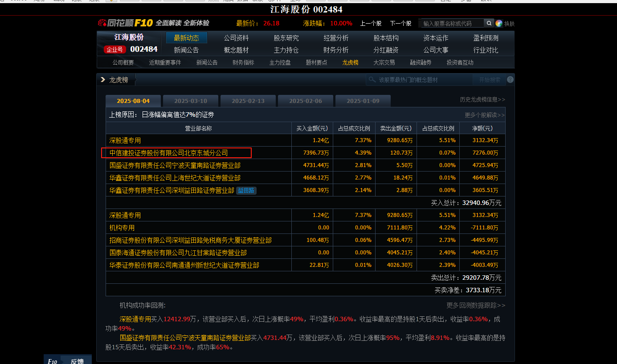The width and height of the screenshot is (617, 364).
Task: Switch to 近期重要事件 sub-tab
Action: (165, 62)
